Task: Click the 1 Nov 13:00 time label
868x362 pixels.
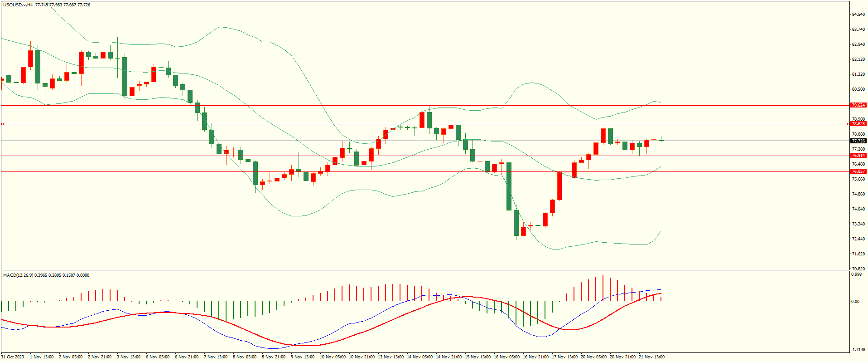Action: [x=42, y=357]
